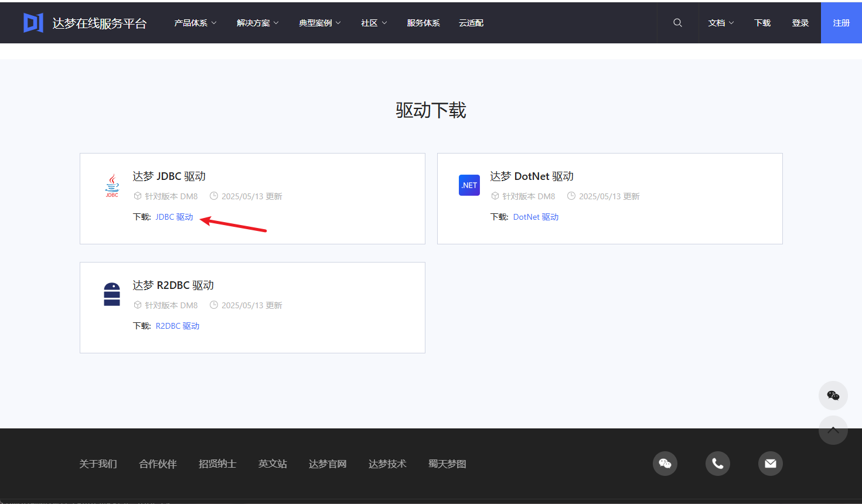Click the 达梦 R2DBC 驱动 card title
This screenshot has height=504, width=862.
(173, 285)
